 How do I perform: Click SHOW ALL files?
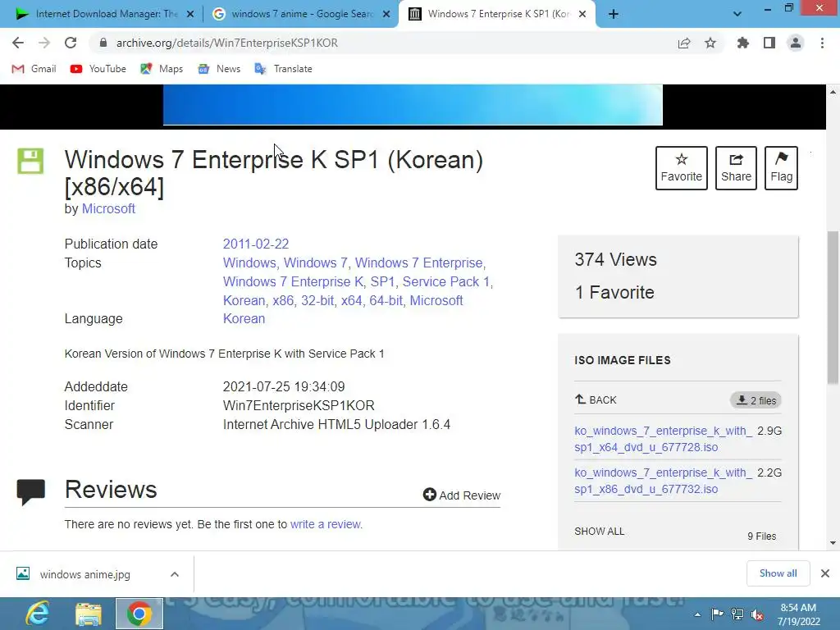tap(599, 532)
